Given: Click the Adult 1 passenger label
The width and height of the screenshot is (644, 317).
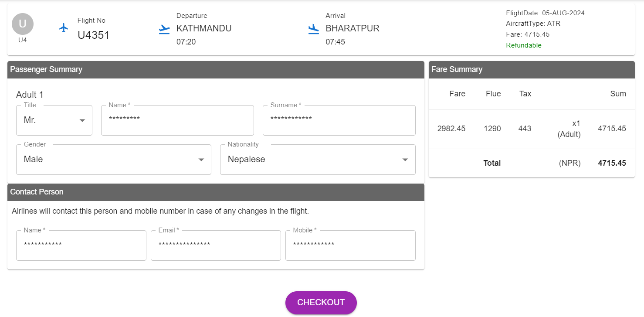Looking at the screenshot, I should [x=30, y=95].
